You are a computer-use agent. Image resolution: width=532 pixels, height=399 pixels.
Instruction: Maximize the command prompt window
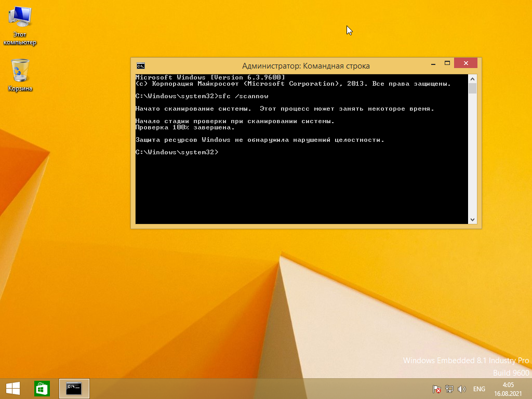[x=447, y=63]
